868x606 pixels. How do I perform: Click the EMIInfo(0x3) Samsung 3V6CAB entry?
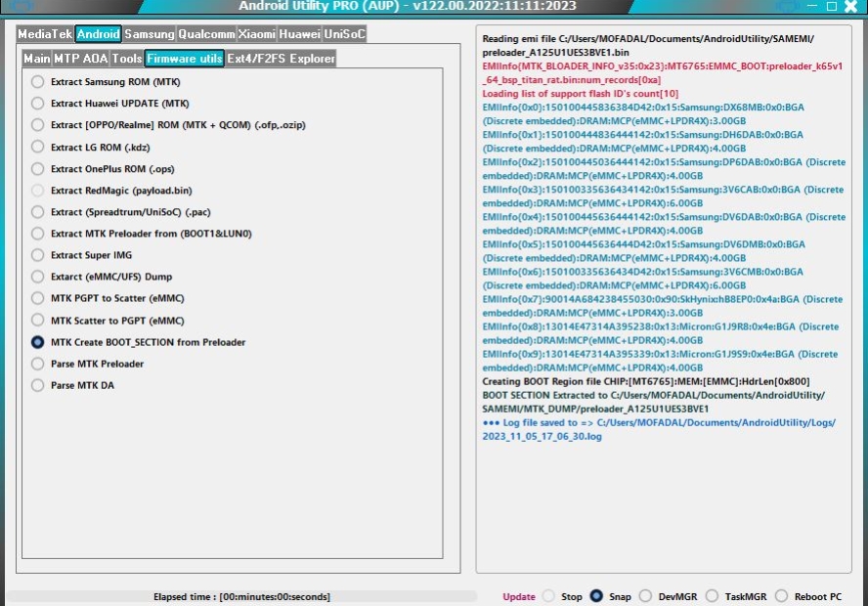663,196
